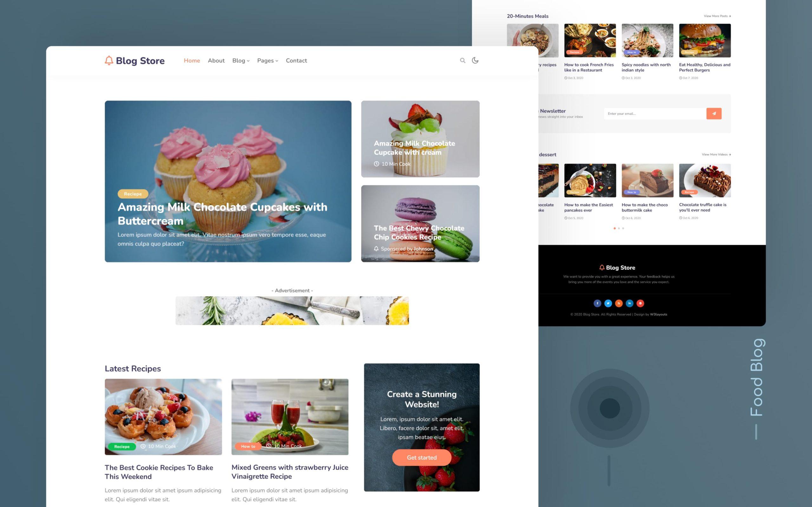Click the Home menu item

click(x=192, y=61)
